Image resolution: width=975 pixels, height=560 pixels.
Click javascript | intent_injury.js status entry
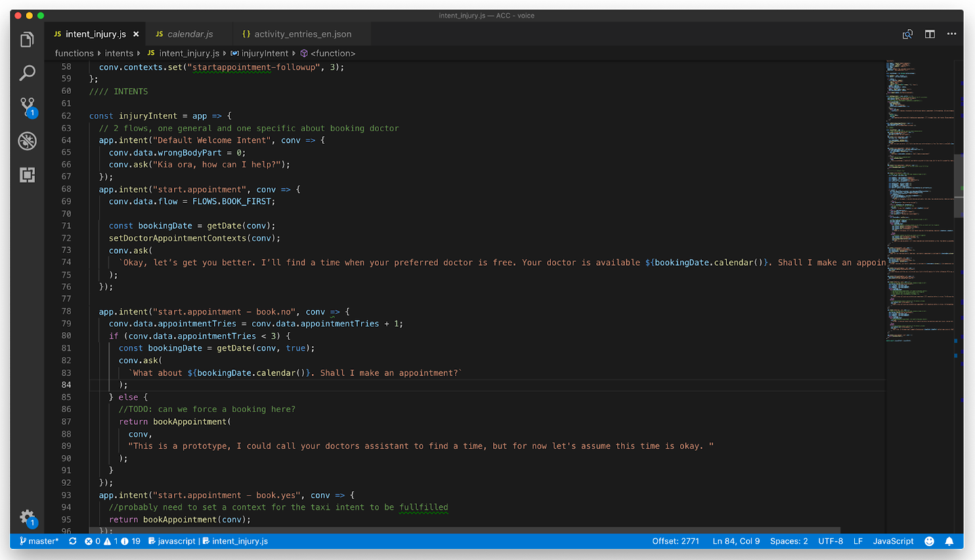coord(208,541)
